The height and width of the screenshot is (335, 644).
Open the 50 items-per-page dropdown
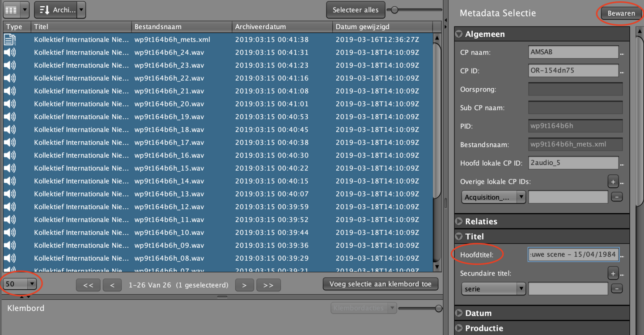[20, 283]
